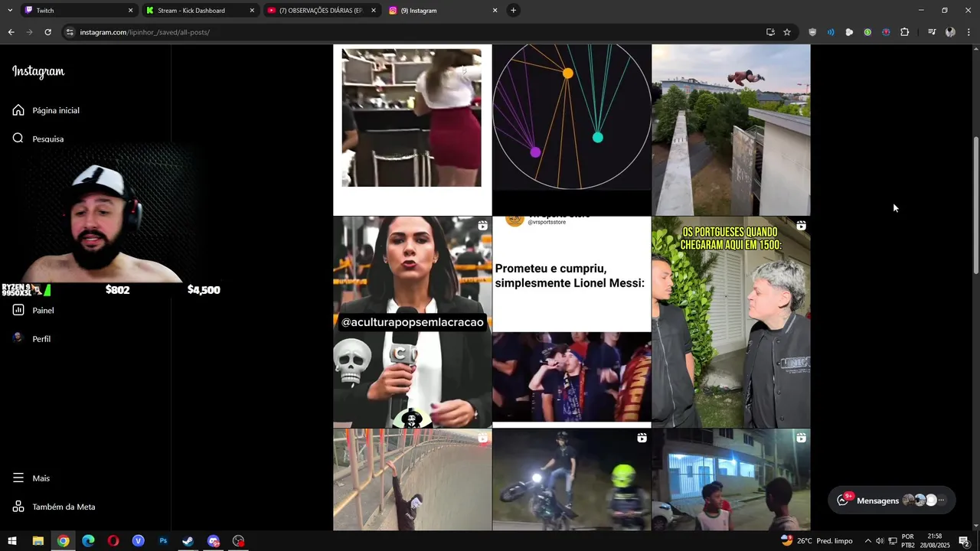Open Também da Meta icon

[18, 507]
